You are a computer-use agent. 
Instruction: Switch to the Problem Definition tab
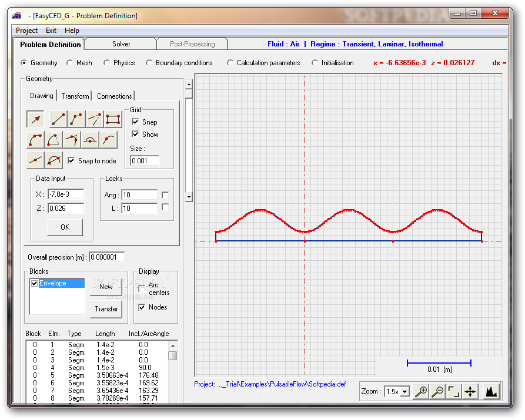[50, 45]
